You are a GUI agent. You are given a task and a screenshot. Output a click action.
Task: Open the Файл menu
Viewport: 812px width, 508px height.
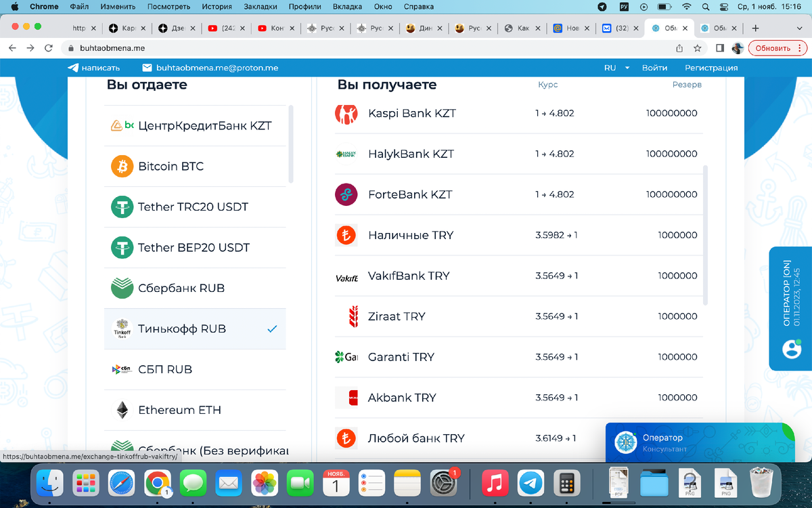[x=78, y=7]
